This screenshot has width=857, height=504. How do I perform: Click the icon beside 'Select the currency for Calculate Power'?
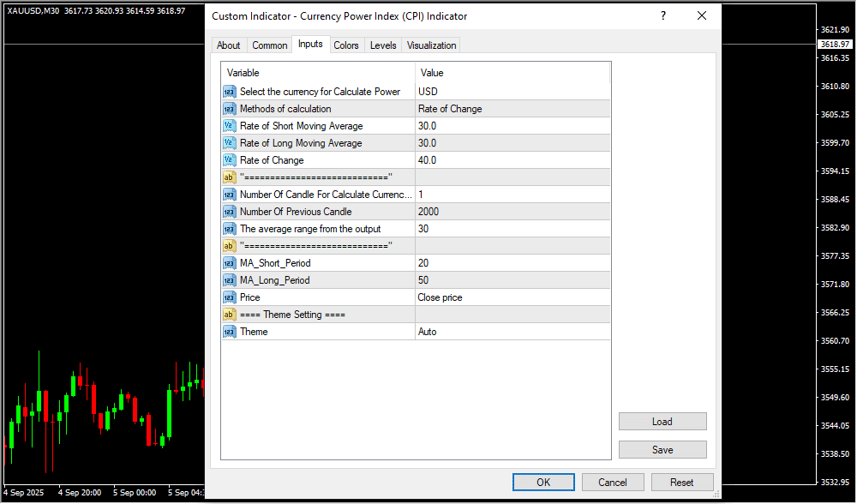(229, 92)
